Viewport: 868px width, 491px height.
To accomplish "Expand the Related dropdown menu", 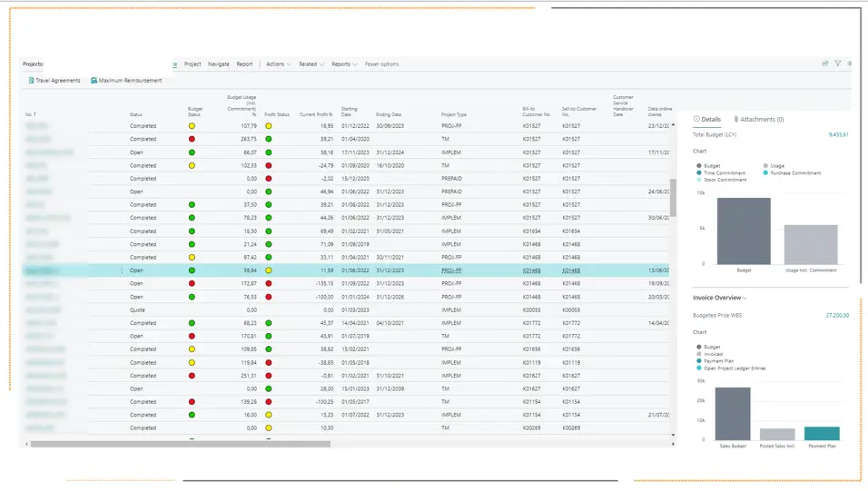I will (x=311, y=64).
